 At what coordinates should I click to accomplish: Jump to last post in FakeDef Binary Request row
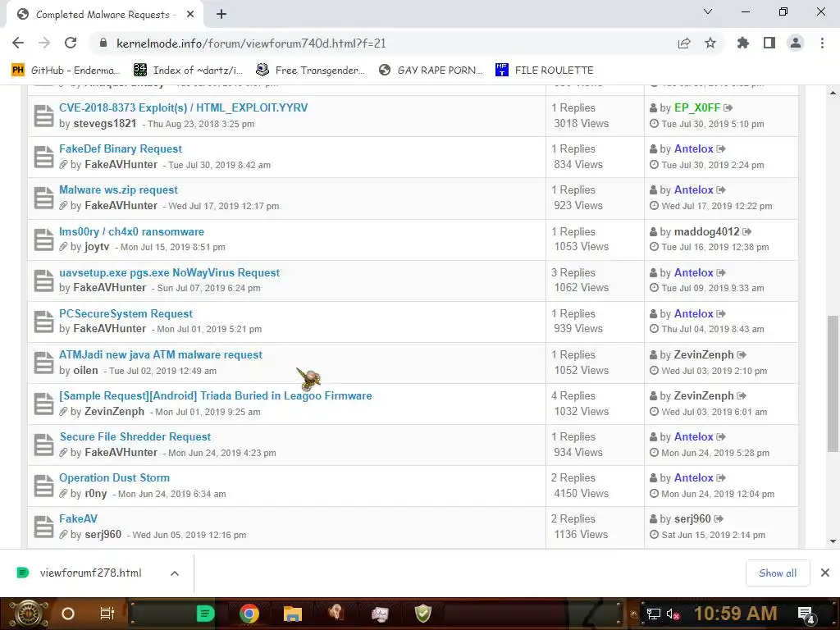[x=720, y=149]
